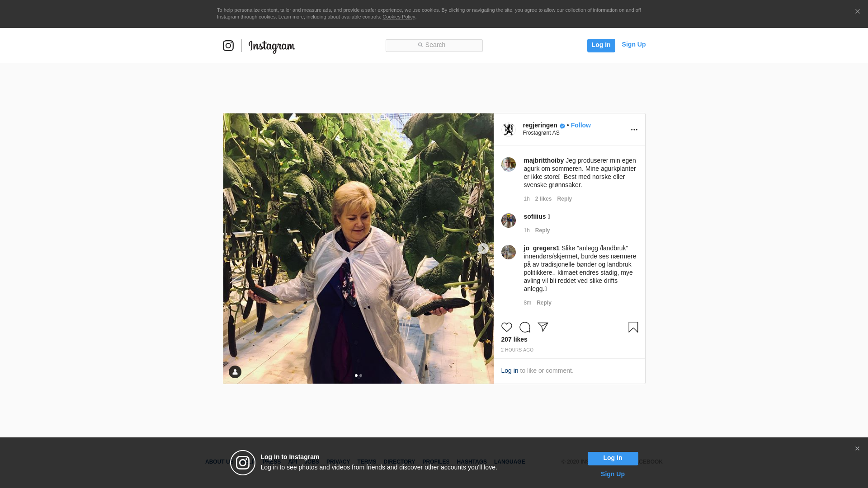Click the heart like icon
Viewport: 868px width, 488px height.
506,327
